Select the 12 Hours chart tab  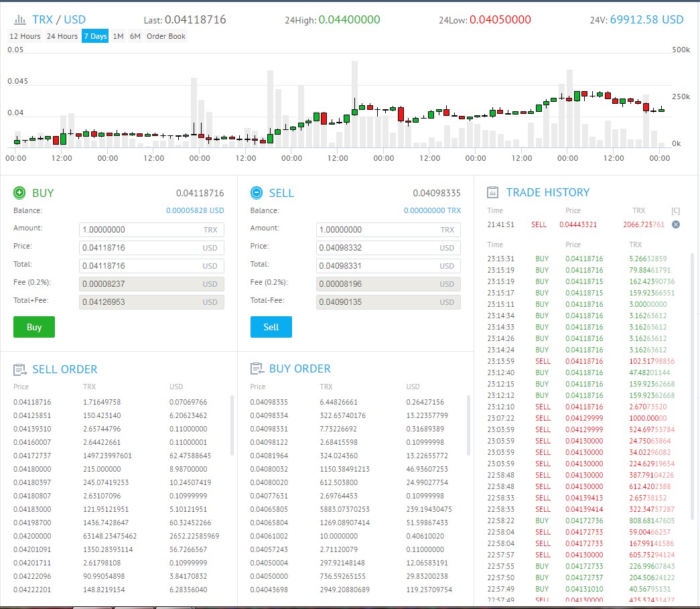(x=25, y=36)
